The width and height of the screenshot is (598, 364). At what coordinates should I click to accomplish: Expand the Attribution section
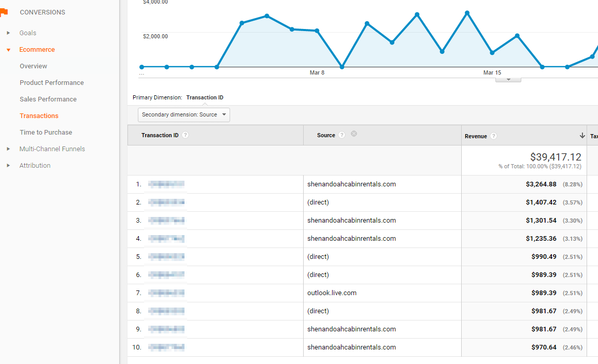pos(8,166)
